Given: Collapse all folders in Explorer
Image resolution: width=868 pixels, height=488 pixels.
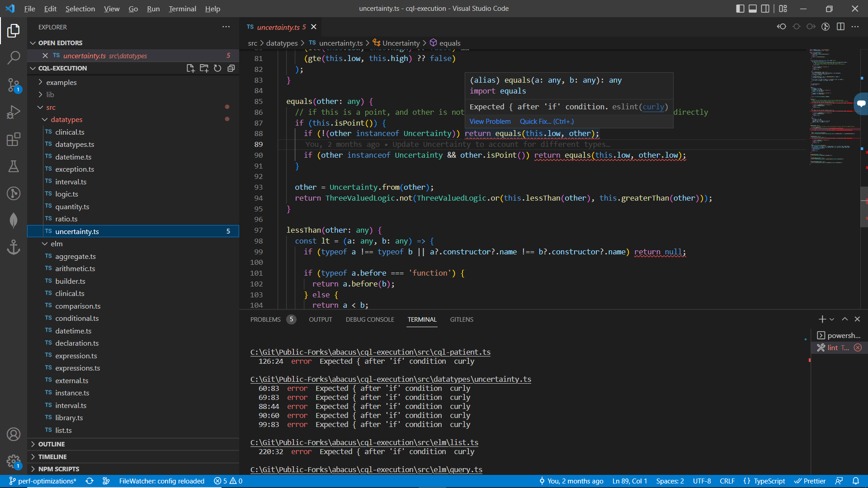Looking at the screenshot, I should click(231, 68).
